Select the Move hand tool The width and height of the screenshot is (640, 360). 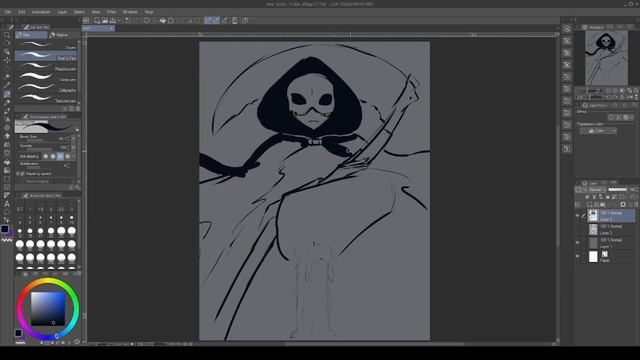pyautogui.click(x=7, y=43)
